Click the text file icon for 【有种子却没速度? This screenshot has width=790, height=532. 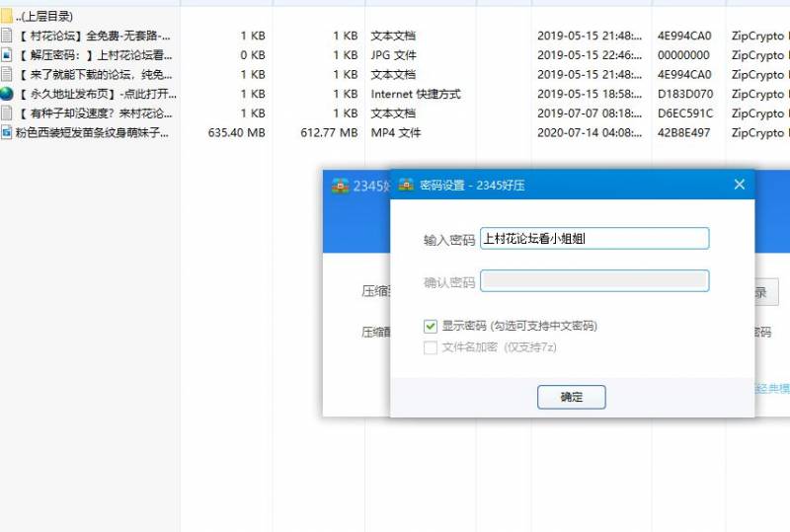6,114
